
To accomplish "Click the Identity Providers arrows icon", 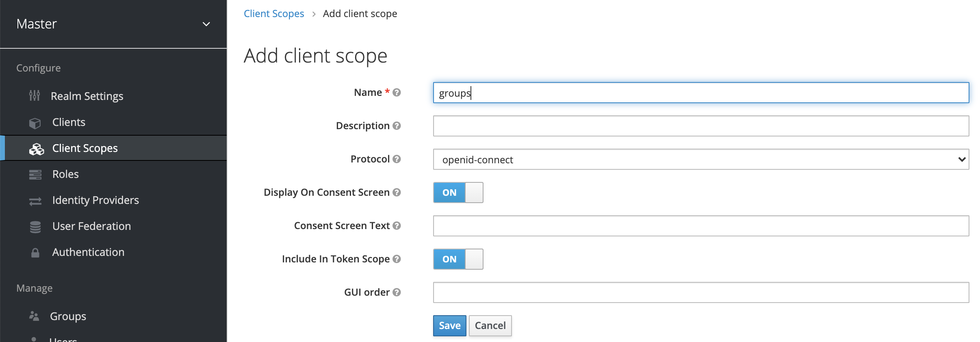I will pyautogui.click(x=35, y=201).
